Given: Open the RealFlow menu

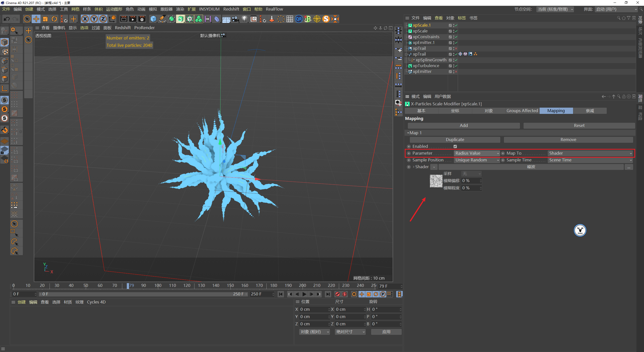Looking at the screenshot, I should pyautogui.click(x=274, y=9).
